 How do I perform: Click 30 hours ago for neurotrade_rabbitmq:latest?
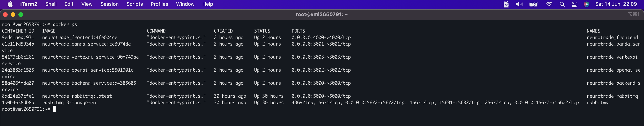click(230, 96)
